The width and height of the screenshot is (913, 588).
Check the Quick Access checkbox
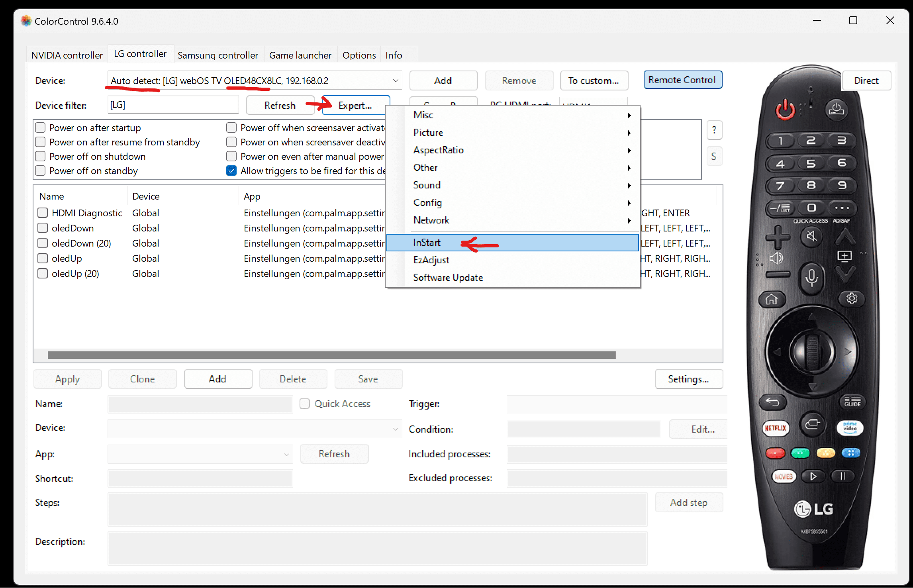(x=305, y=404)
